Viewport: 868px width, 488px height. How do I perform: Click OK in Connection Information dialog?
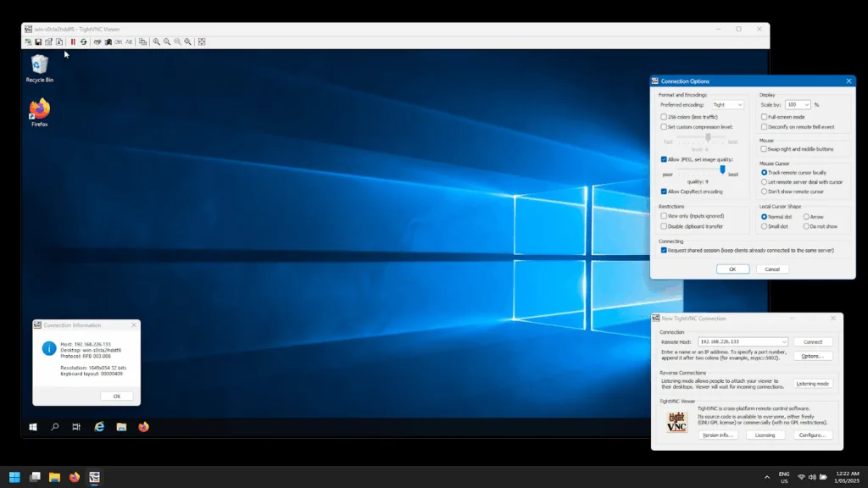117,396
